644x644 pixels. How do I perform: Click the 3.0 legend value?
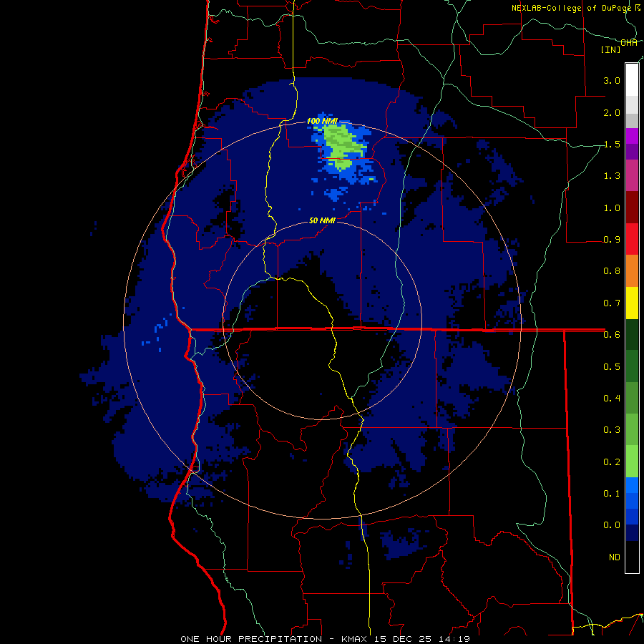pyautogui.click(x=612, y=80)
